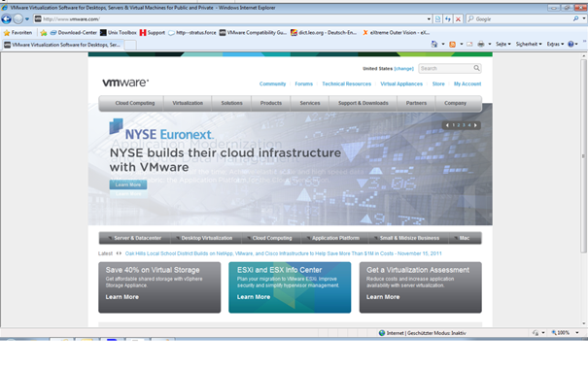Open the Download-Center favorite
The width and height of the screenshot is (588, 367).
tap(74, 33)
